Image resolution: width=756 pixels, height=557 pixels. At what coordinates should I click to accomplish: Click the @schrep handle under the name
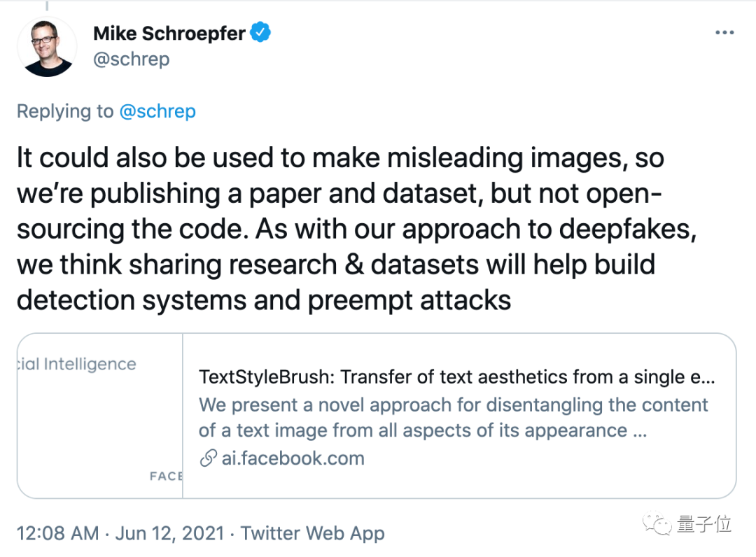131,59
